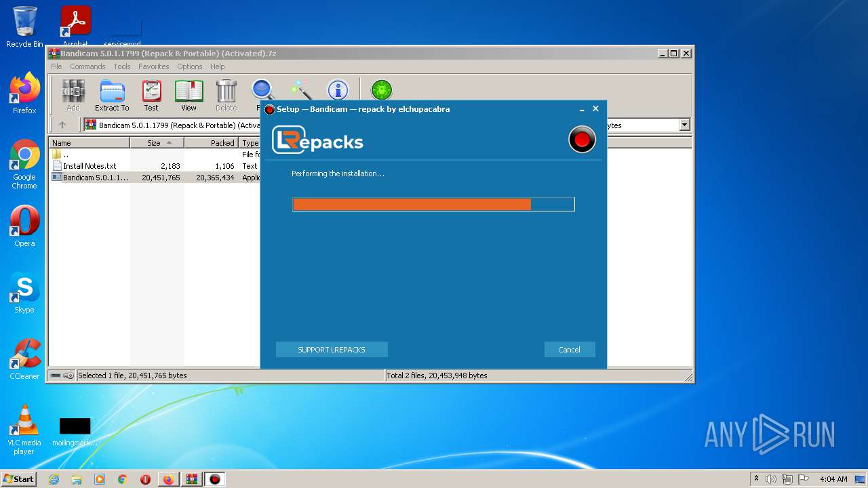The height and width of the screenshot is (488, 868).
Task: Click the Info toolbar icon
Action: click(338, 89)
